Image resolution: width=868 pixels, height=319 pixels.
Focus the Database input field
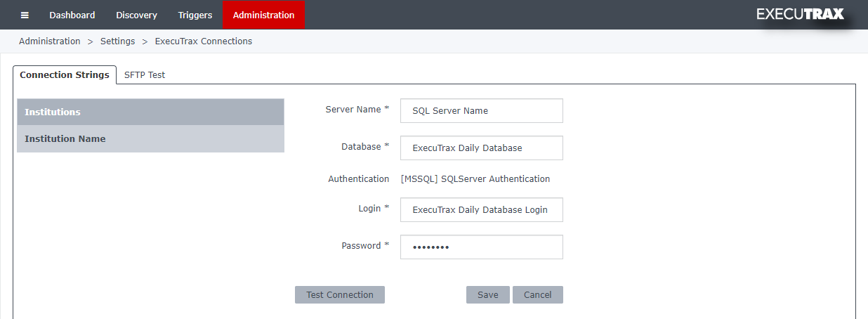[482, 148]
